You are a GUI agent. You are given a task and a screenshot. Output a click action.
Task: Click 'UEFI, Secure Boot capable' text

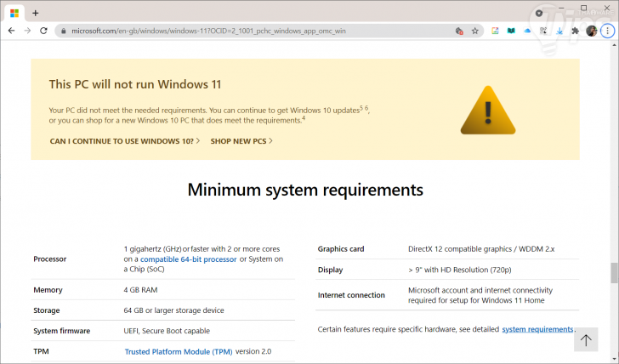167,331
